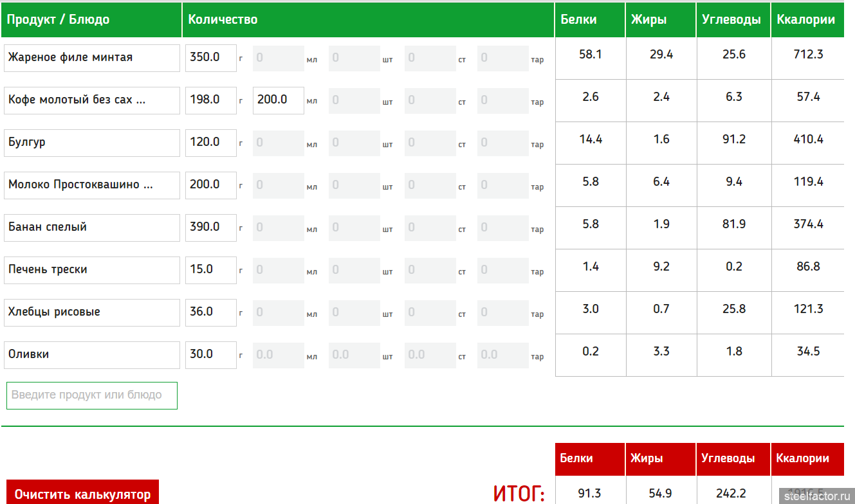Image resolution: width=855 pixels, height=504 pixels.
Task: Click grams field 15.0 for Печень трески
Action: point(210,270)
